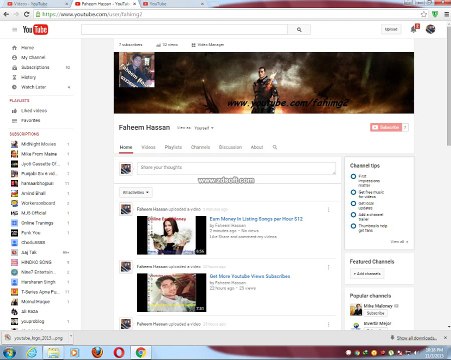Viewport: 451px width, 360px height.
Task: Open the downloaded file options arrow
Action: (70, 337)
